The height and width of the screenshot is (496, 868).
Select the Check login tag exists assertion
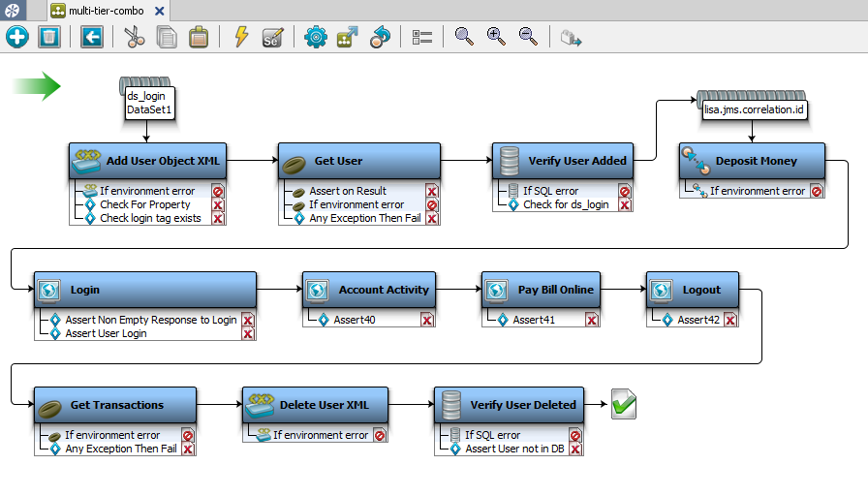150,218
